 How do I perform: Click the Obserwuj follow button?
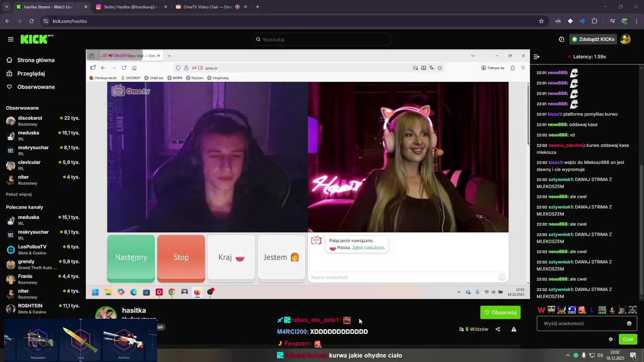(500, 312)
